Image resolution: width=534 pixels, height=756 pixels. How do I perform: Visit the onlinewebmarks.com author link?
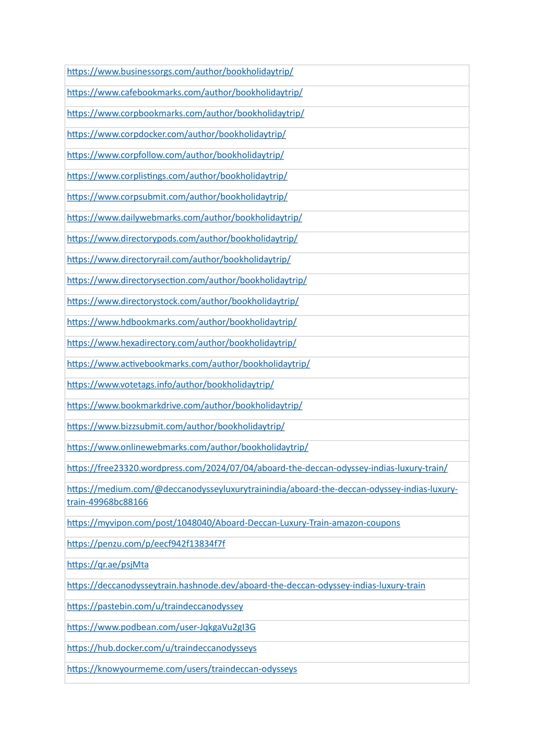click(187, 448)
